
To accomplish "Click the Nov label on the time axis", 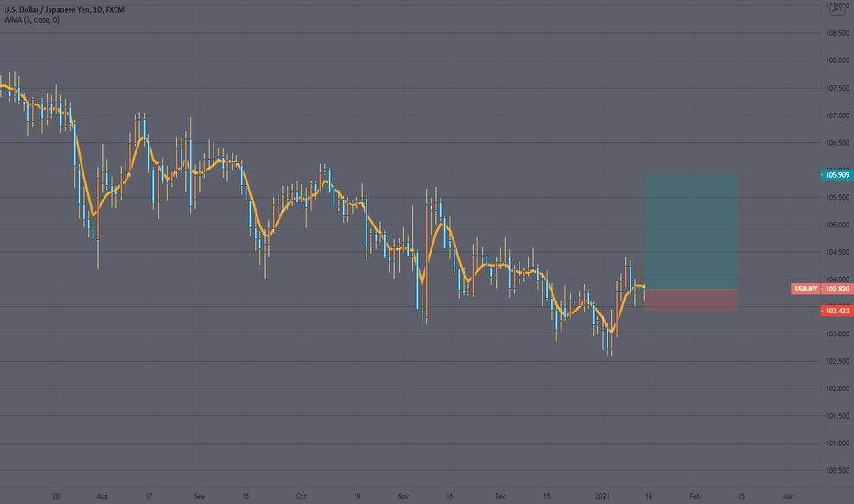I will pyautogui.click(x=403, y=497).
